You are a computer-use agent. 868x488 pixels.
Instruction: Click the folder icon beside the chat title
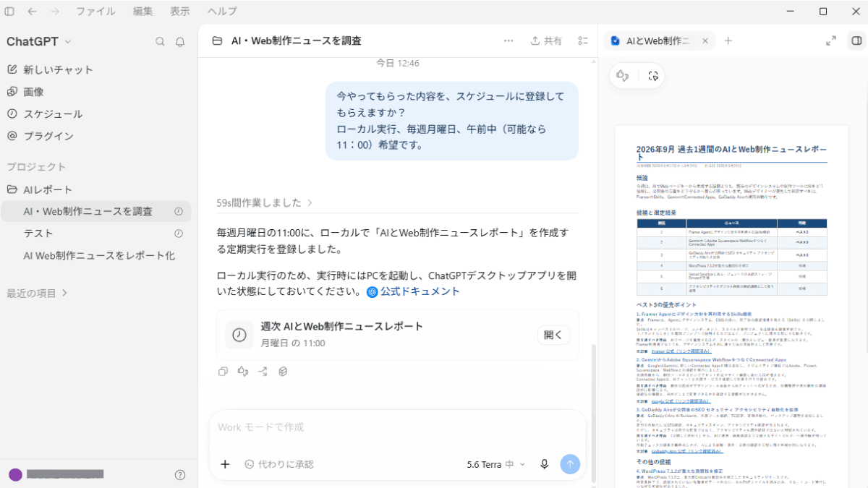216,41
